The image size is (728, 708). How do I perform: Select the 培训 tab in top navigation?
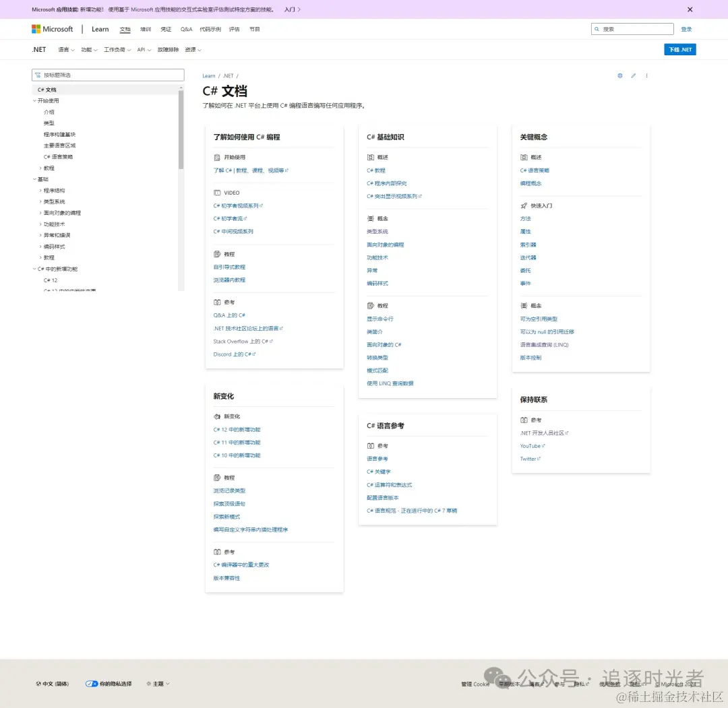click(146, 29)
